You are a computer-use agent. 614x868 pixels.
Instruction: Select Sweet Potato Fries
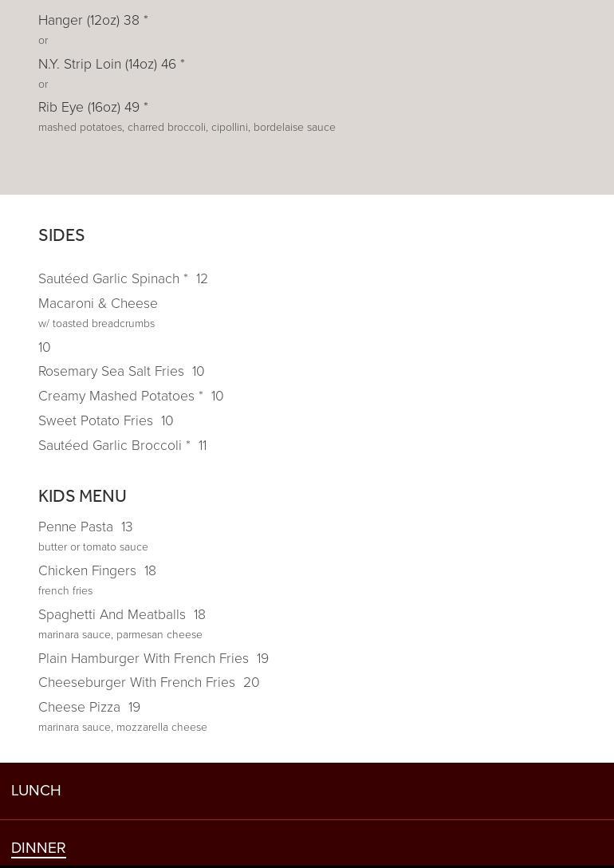96,420
